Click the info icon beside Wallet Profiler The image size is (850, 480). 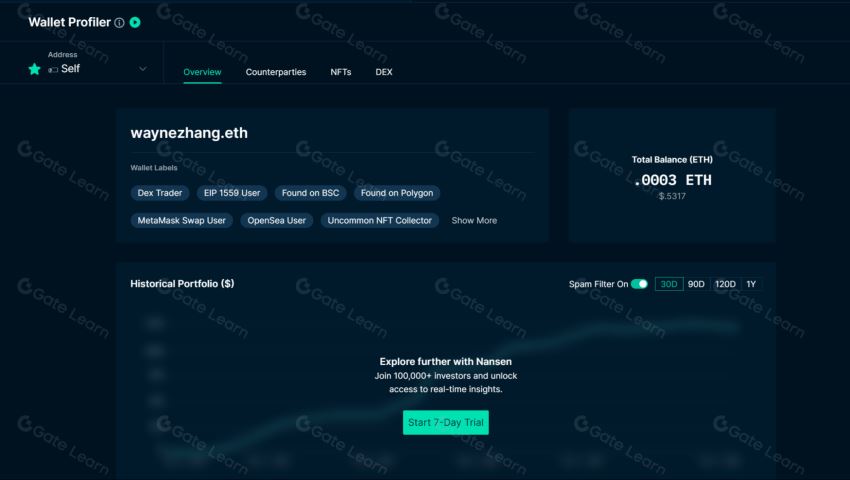pos(119,23)
